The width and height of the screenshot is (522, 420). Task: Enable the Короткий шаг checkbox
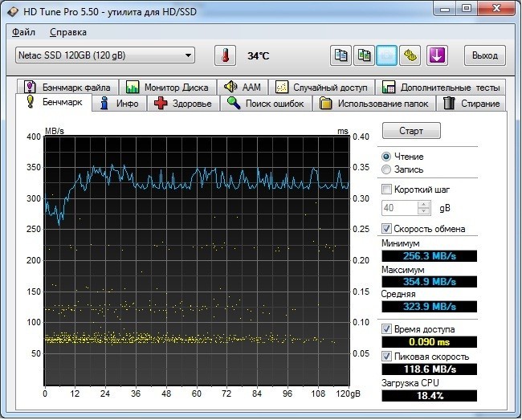click(386, 190)
